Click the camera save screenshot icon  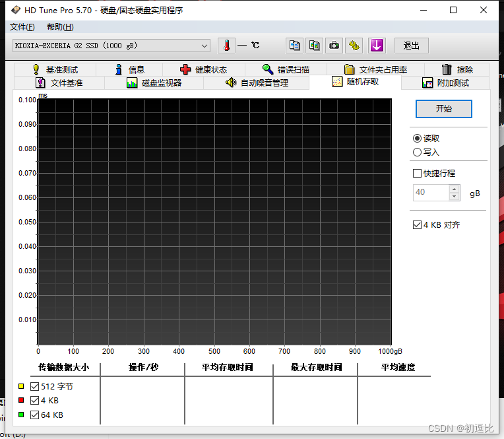(x=334, y=46)
